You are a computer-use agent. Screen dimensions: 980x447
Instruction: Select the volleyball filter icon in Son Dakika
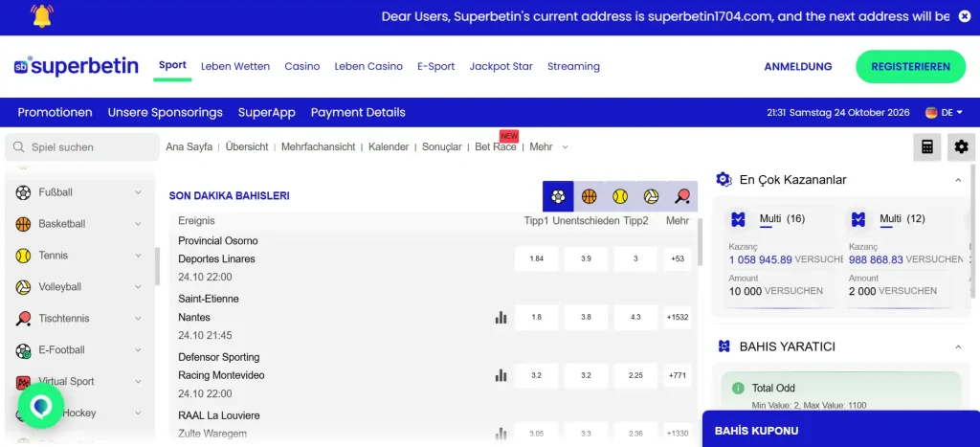651,196
